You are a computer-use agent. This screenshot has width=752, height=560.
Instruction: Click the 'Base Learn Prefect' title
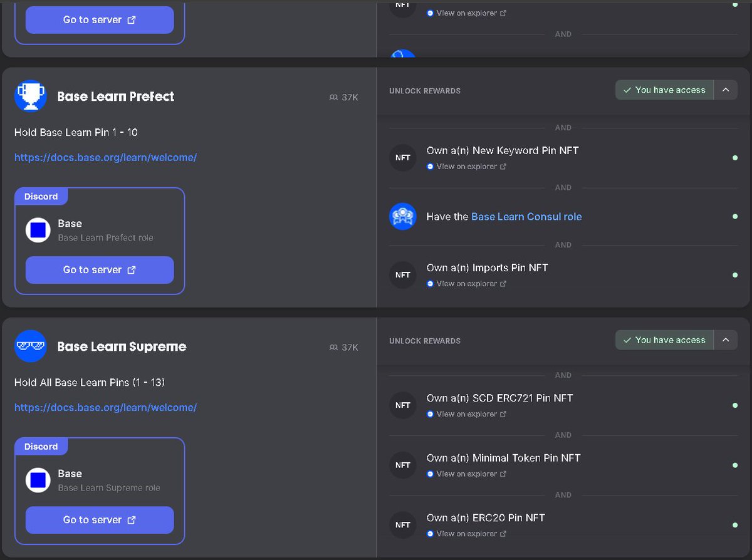[x=116, y=96]
